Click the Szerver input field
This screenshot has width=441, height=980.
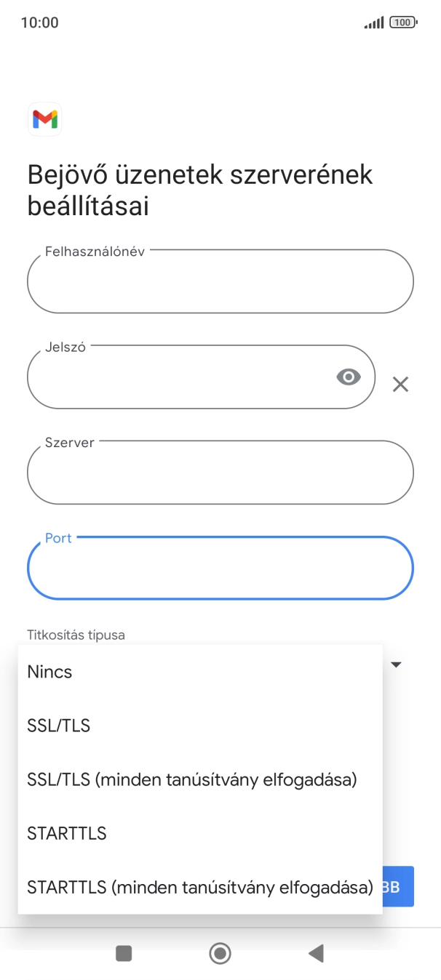click(x=220, y=473)
